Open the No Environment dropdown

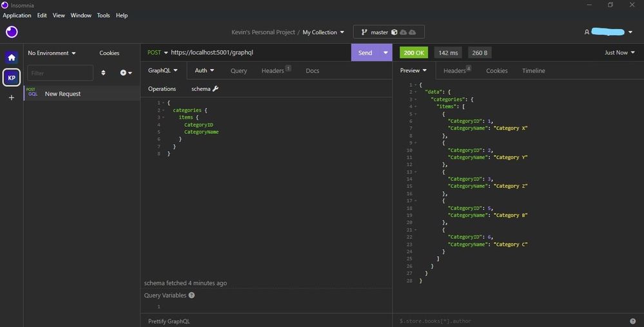pos(52,53)
